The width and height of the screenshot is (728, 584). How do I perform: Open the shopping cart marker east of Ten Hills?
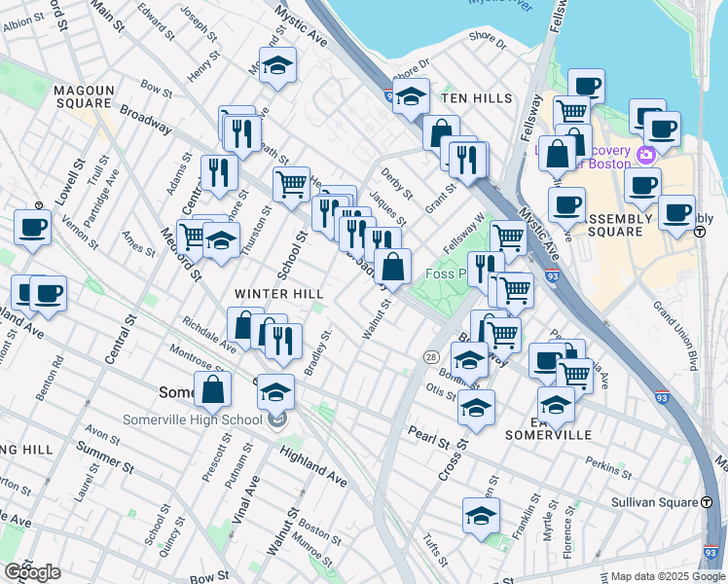[x=572, y=112]
